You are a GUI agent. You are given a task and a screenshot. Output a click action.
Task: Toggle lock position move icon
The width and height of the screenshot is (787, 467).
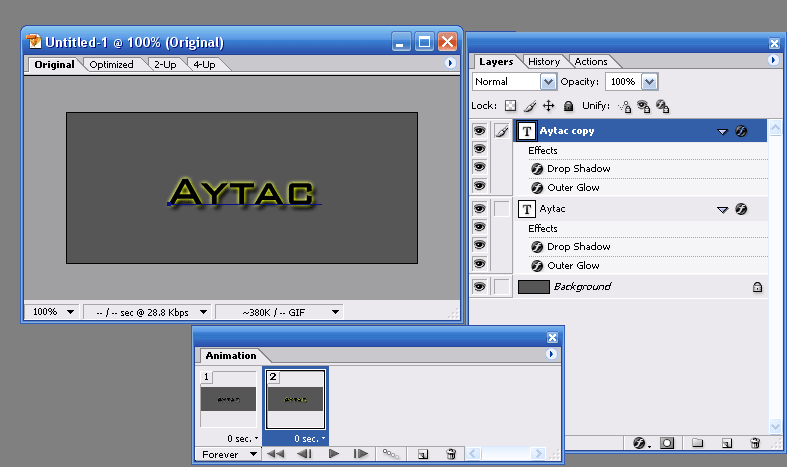coord(549,105)
